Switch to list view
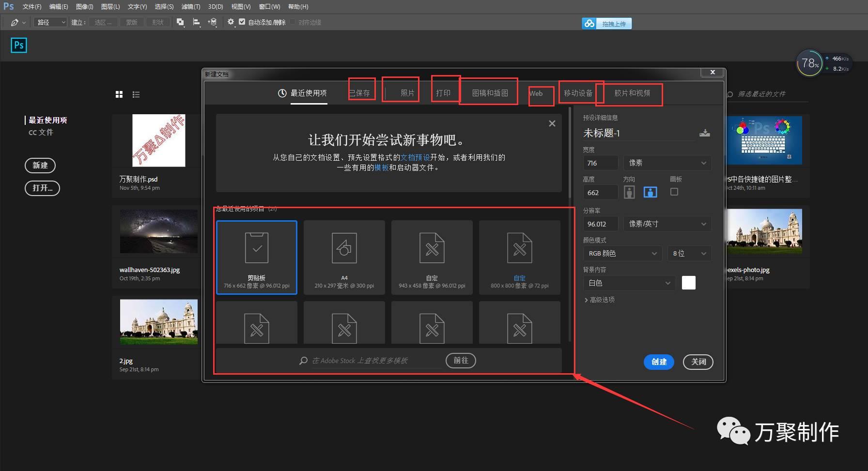Image resolution: width=868 pixels, height=471 pixels. [x=136, y=94]
